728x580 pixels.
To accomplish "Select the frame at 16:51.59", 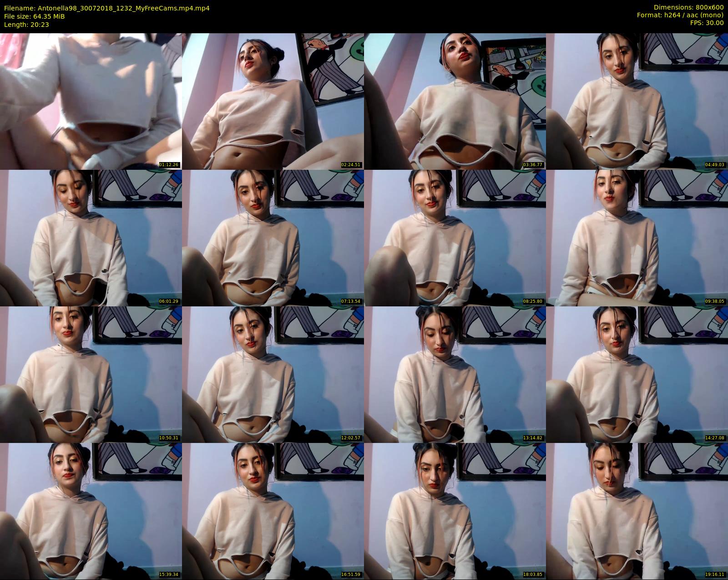I will [x=273, y=511].
